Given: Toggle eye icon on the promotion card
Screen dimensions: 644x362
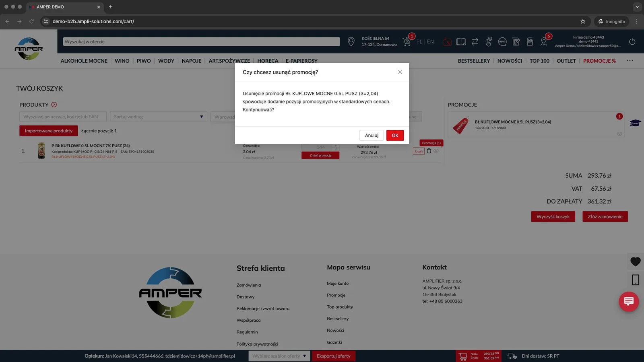Looking at the screenshot, I should pos(619,134).
